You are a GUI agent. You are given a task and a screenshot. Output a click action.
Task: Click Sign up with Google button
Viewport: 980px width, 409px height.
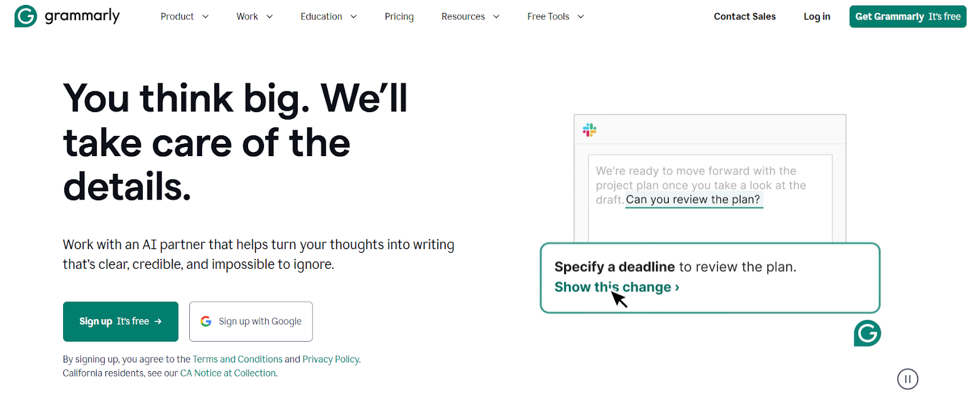pyautogui.click(x=251, y=321)
